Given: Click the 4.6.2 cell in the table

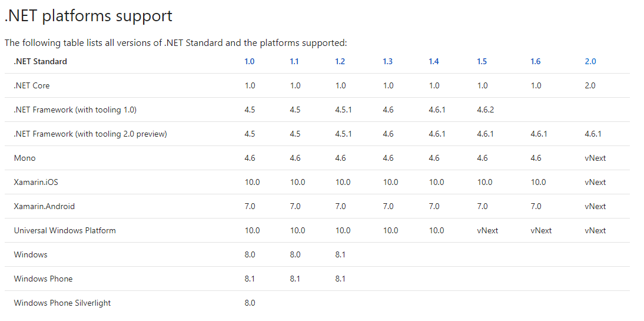Looking at the screenshot, I should tap(486, 110).
